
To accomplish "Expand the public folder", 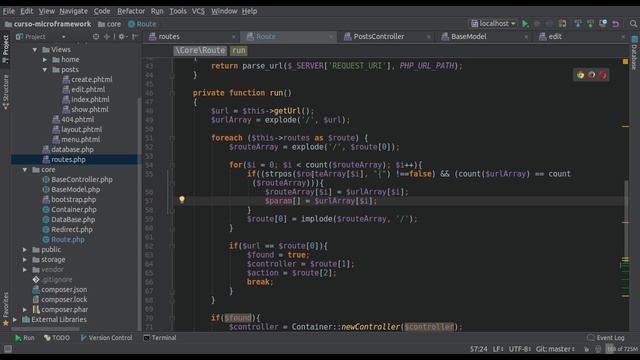I will click(25, 249).
